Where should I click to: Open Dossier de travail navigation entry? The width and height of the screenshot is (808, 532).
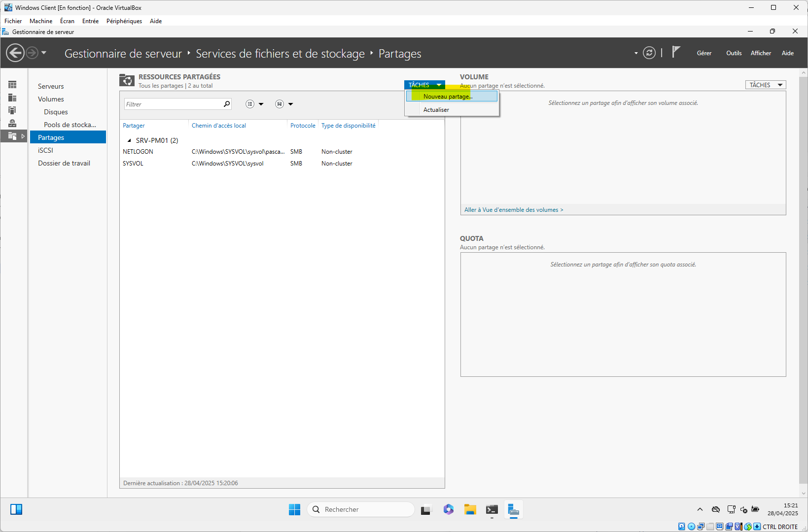tap(64, 163)
